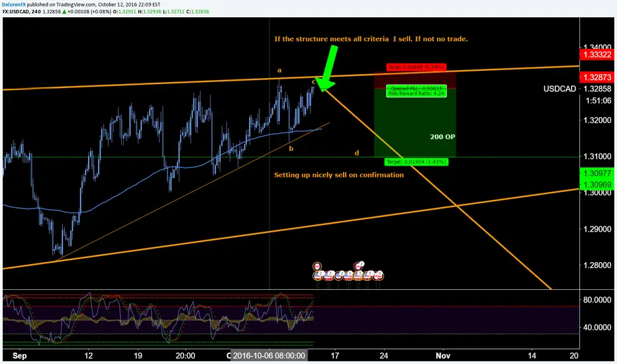This screenshot has height=364, width=617.
Task: Click the green 1.30969 price label
Action: [x=597, y=185]
